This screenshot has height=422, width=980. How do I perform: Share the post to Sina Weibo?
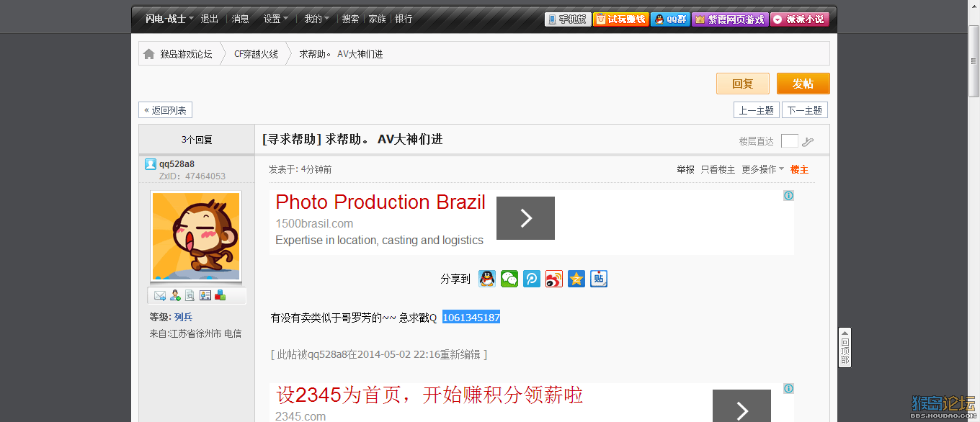click(x=554, y=279)
